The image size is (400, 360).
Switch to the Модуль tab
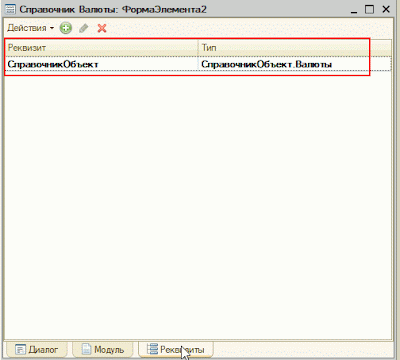click(103, 349)
